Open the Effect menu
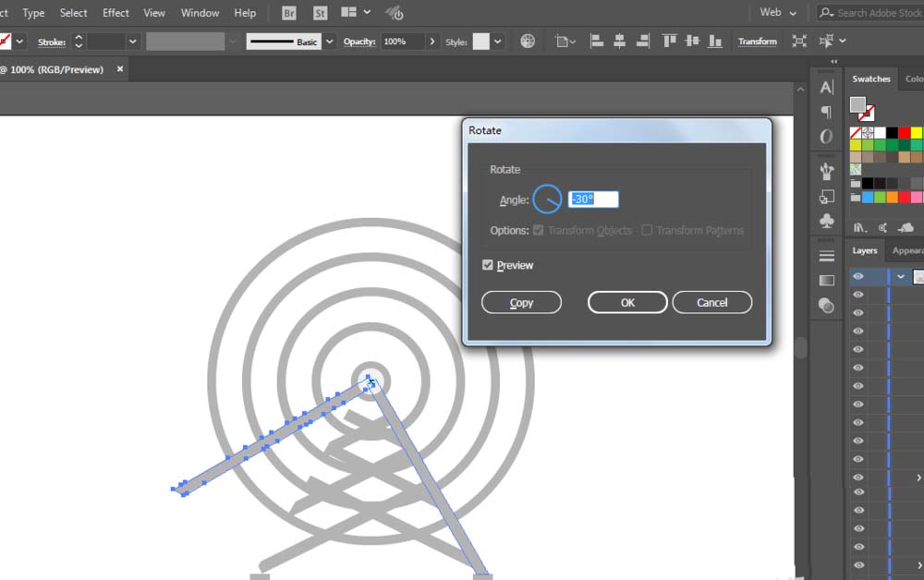Image resolution: width=924 pixels, height=580 pixels. click(x=115, y=13)
